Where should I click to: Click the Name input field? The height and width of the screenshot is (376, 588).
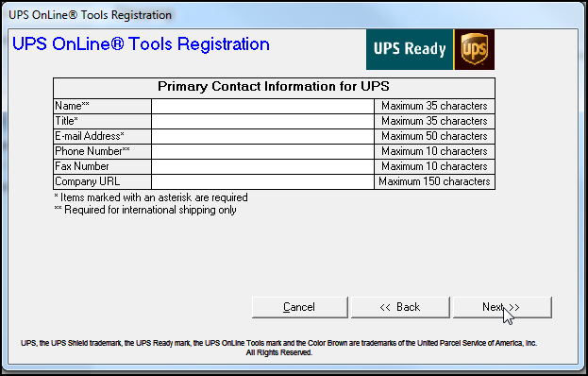263,106
